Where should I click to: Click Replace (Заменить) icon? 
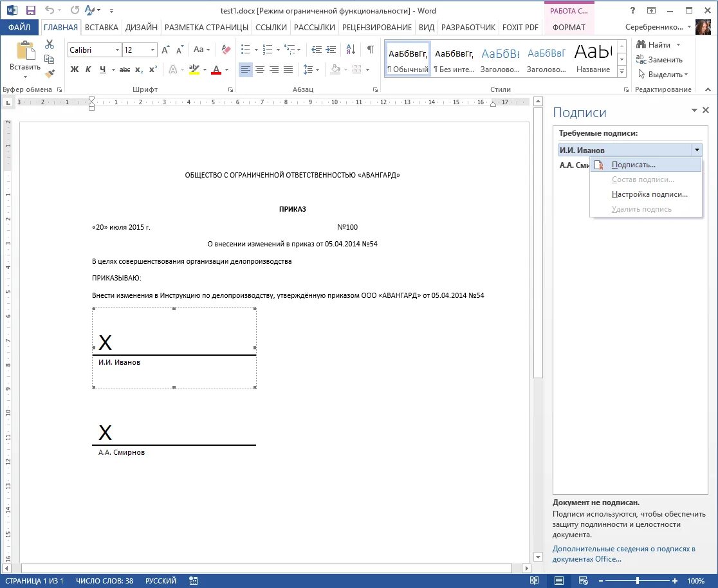[641, 60]
